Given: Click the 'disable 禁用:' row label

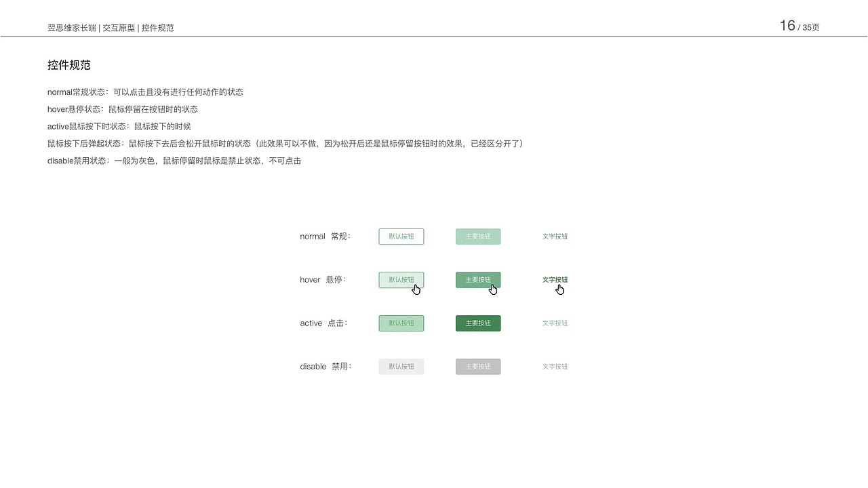Looking at the screenshot, I should [x=325, y=367].
